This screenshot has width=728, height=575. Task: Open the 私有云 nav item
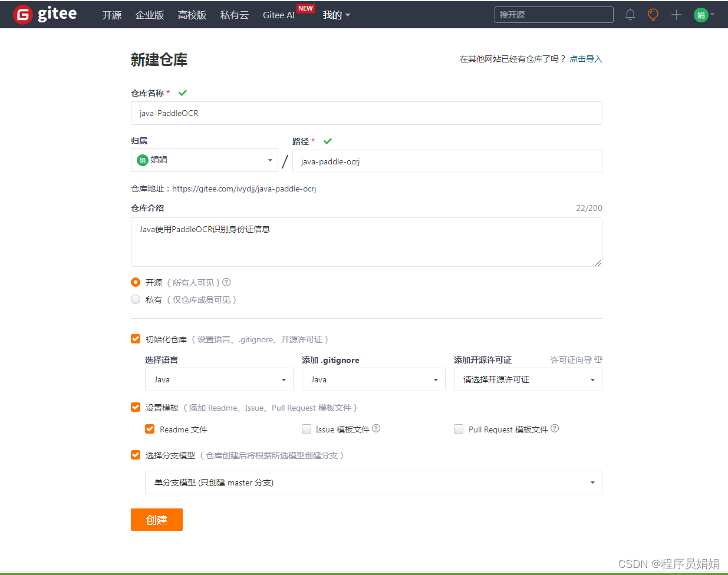point(235,15)
